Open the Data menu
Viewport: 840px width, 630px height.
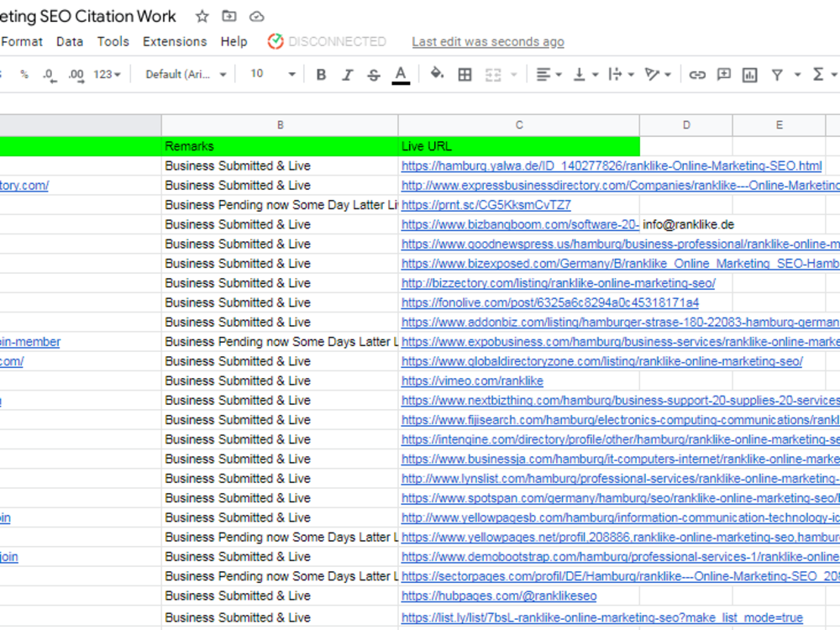pyautogui.click(x=70, y=42)
